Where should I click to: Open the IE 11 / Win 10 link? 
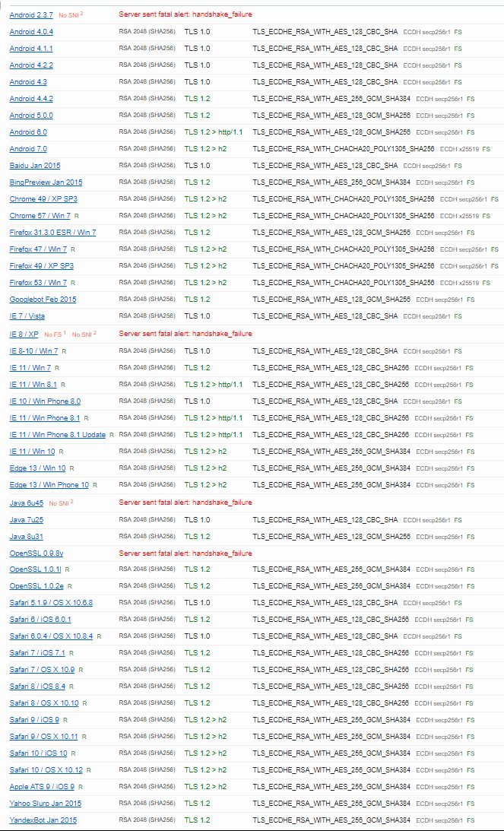coord(33,451)
